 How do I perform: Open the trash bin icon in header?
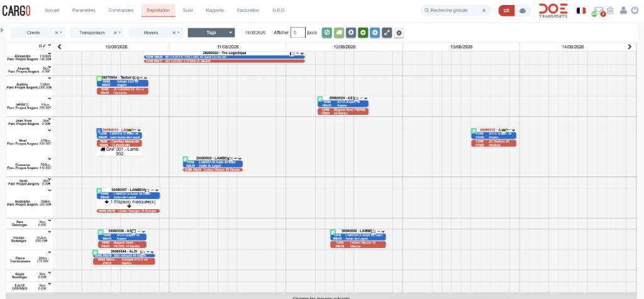[610, 11]
